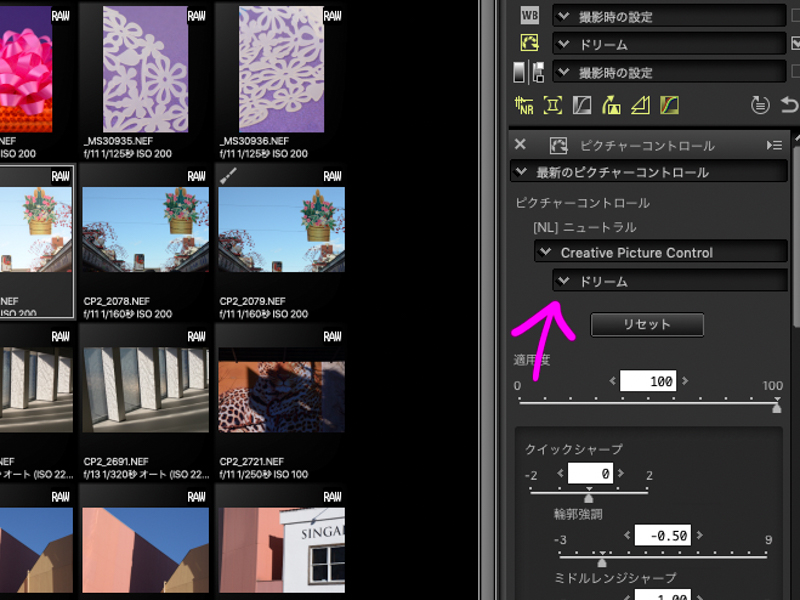Click the リセット button

pyautogui.click(x=647, y=324)
